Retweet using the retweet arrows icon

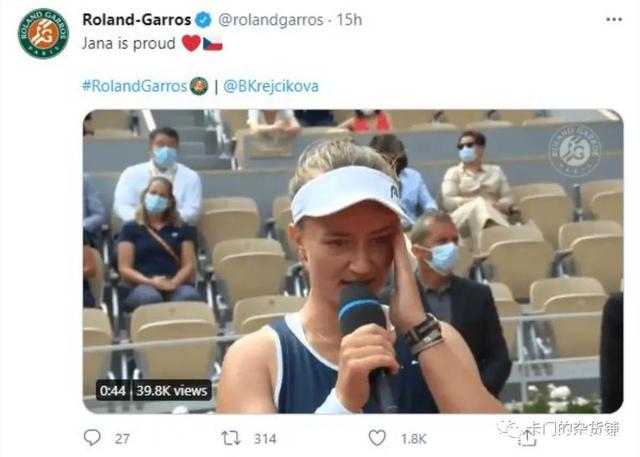[231, 438]
